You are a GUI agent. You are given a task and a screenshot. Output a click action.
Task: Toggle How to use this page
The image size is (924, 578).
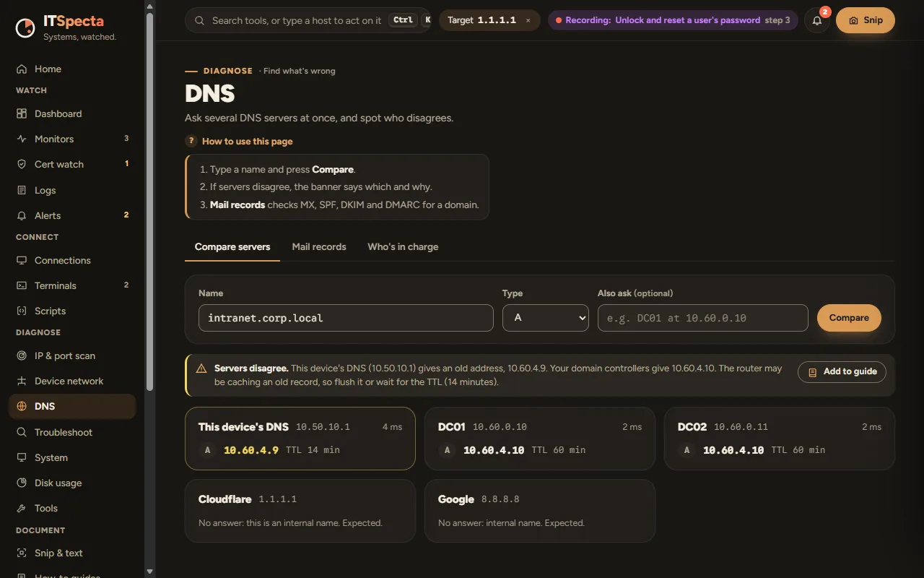pos(239,142)
